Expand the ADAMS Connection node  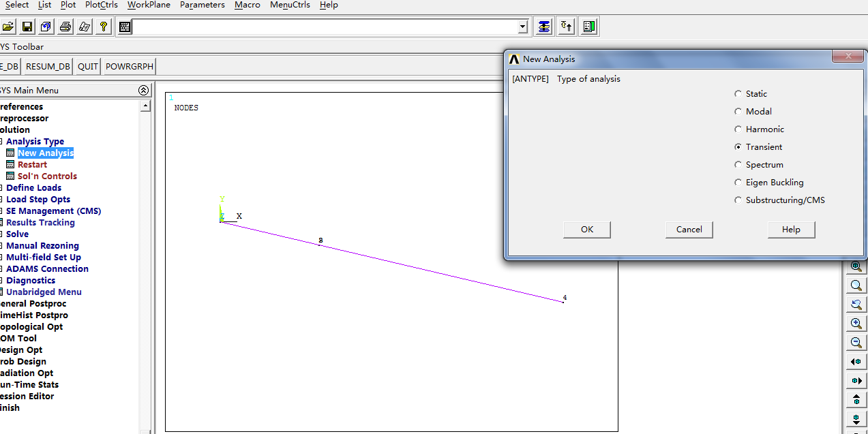(1, 269)
